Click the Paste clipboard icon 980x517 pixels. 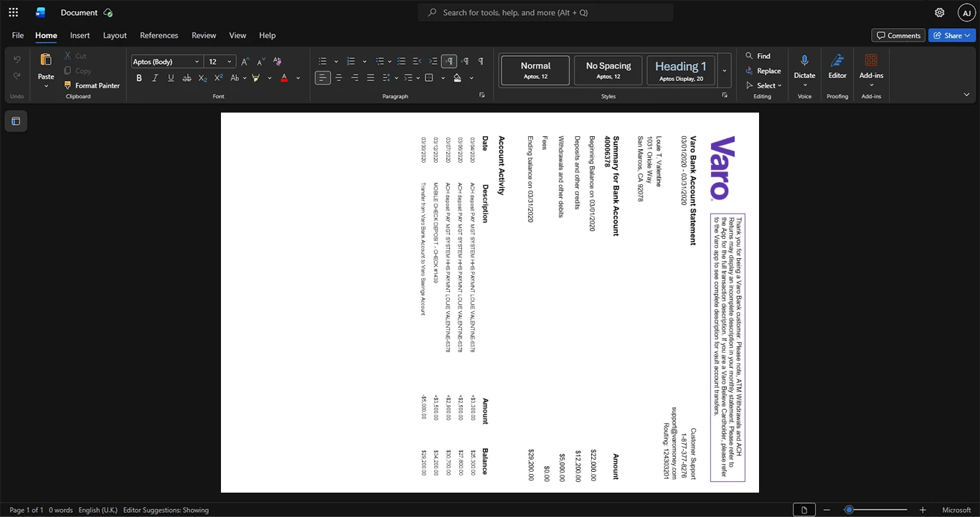[46, 60]
